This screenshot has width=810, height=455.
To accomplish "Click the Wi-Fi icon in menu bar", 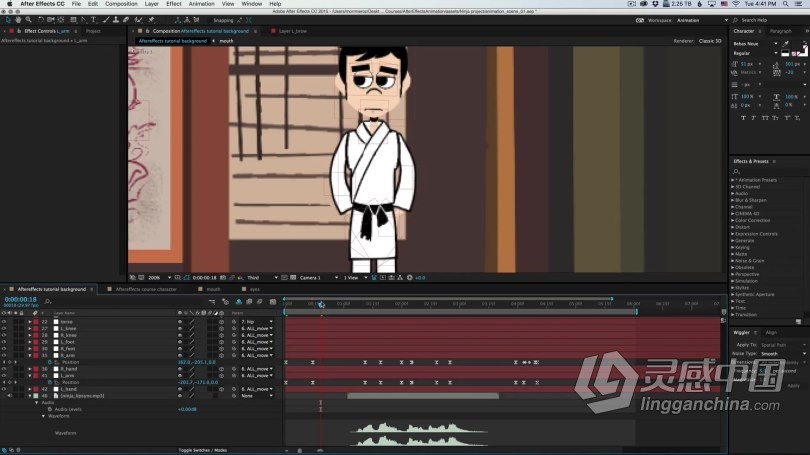I will [736, 4].
